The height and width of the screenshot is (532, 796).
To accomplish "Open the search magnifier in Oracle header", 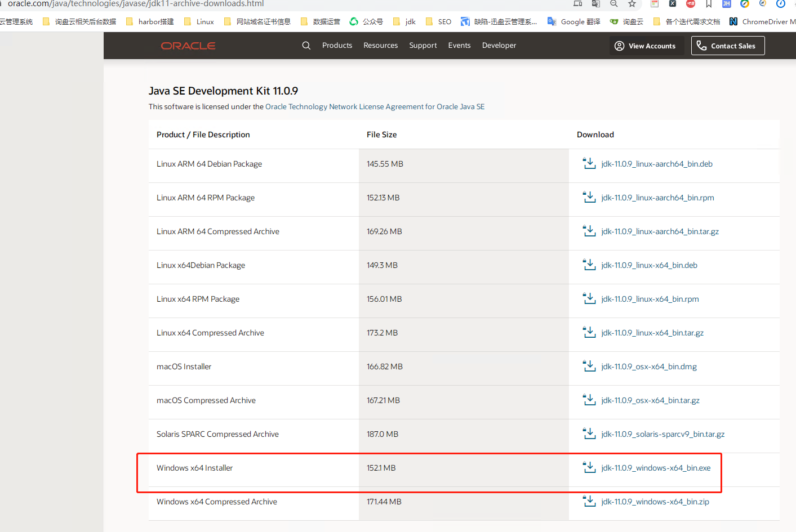I will [306, 46].
